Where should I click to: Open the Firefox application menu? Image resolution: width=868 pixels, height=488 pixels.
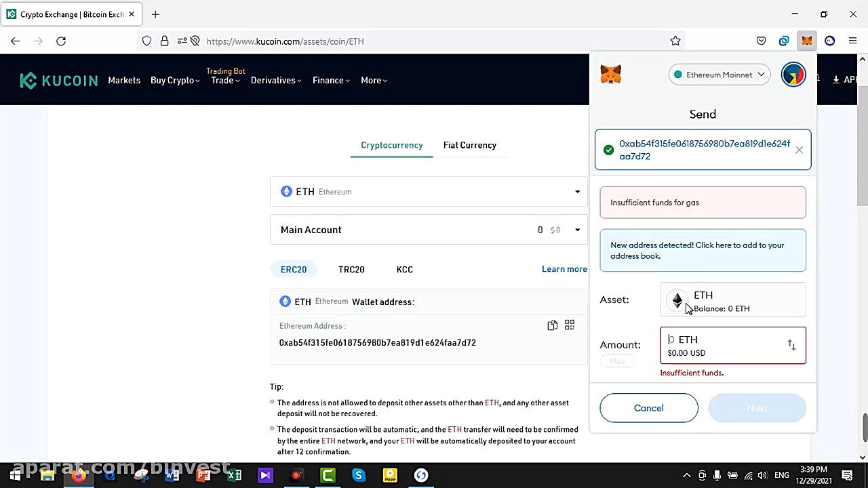[852, 41]
